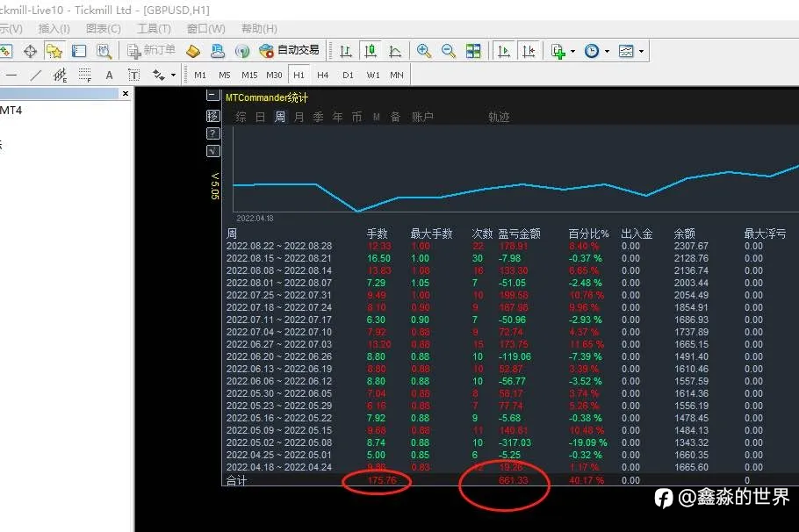
Task: Click the clock periods icon
Action: (x=592, y=51)
